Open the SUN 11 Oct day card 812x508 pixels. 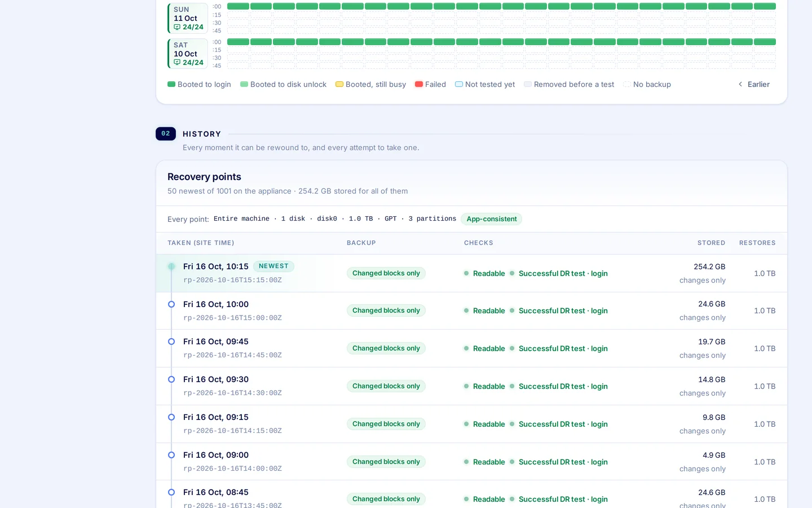[x=188, y=18]
